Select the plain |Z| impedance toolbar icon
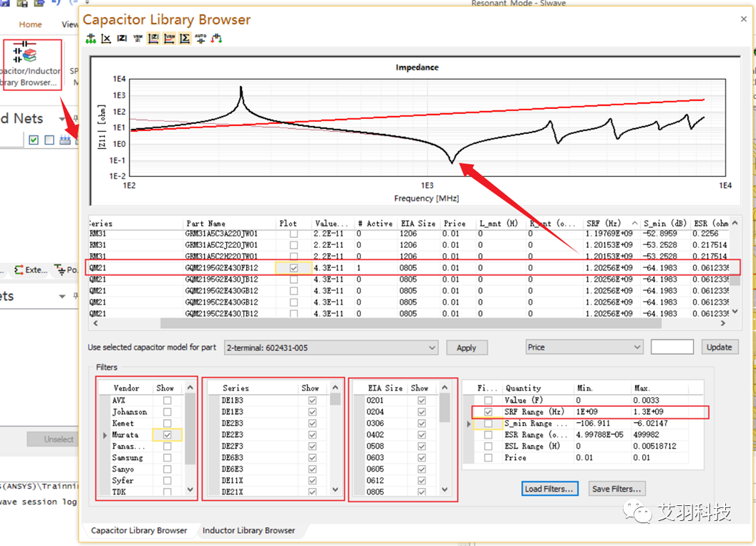 [122, 39]
